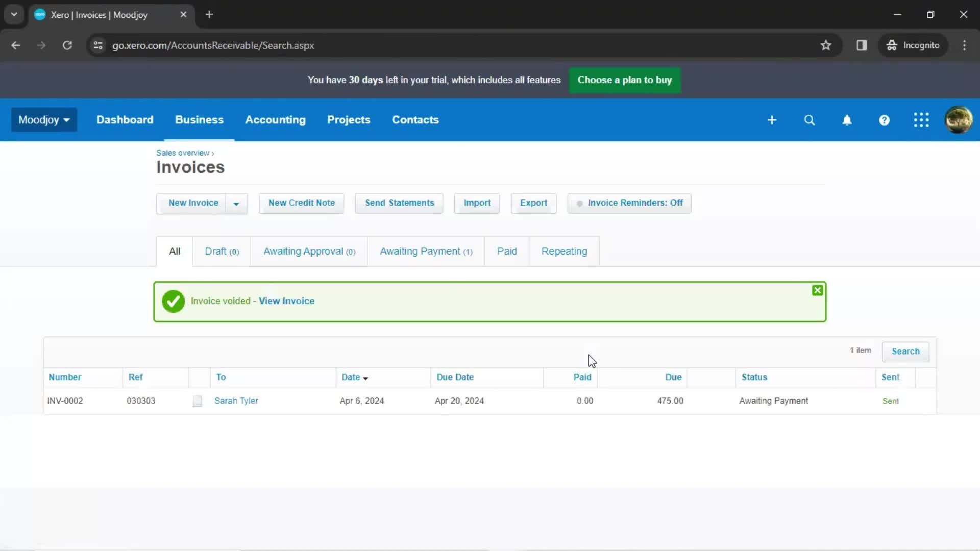Screen dimensions: 980x551
Task: Open Chrome's three-dot menu
Action: (964, 45)
